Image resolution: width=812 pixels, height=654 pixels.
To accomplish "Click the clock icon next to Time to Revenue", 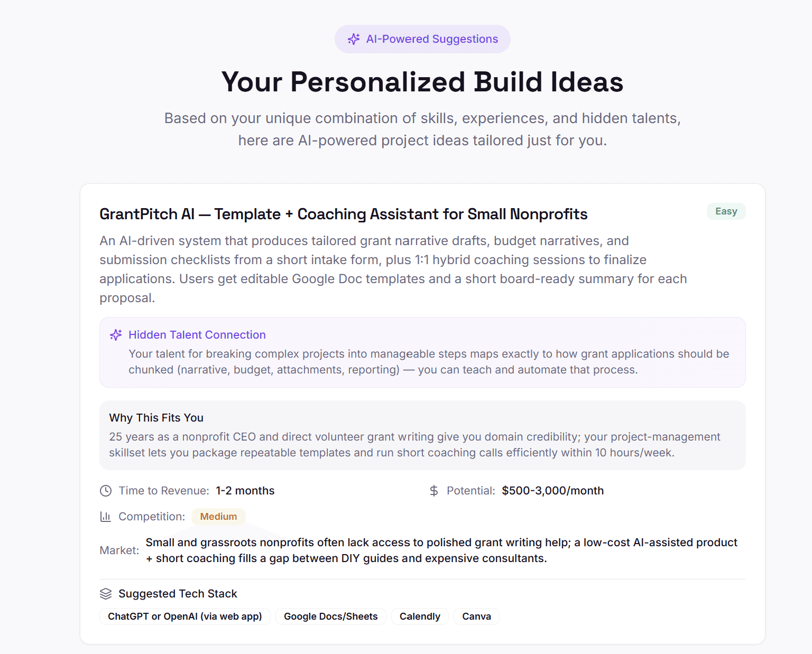I will point(105,491).
